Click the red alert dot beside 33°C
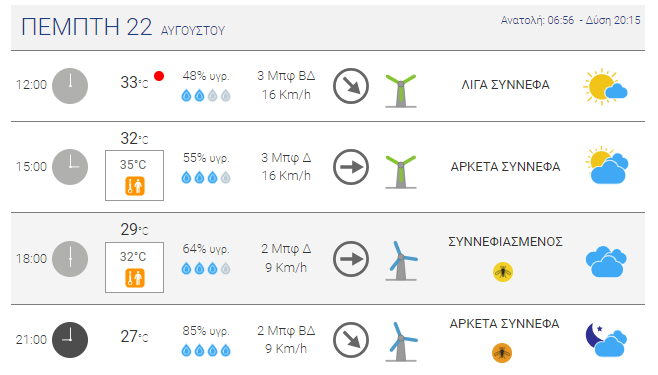The image size is (658, 375). point(159,76)
